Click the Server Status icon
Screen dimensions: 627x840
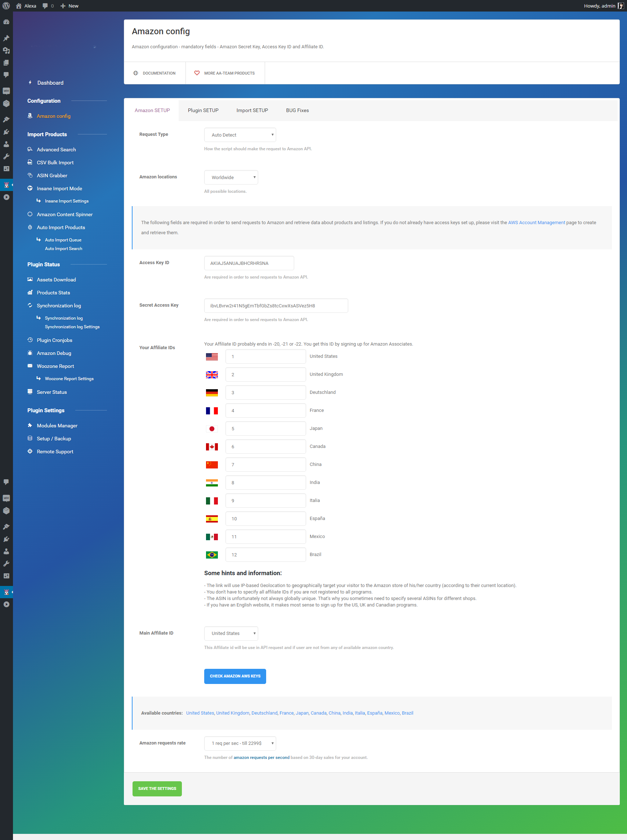(x=30, y=391)
